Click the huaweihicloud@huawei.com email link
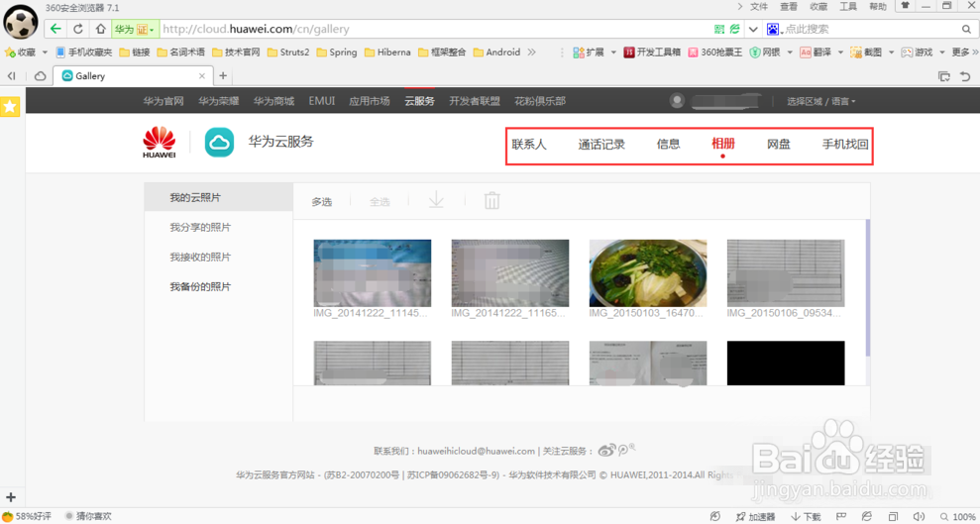Screen dimensions: 980x524 point(476,451)
